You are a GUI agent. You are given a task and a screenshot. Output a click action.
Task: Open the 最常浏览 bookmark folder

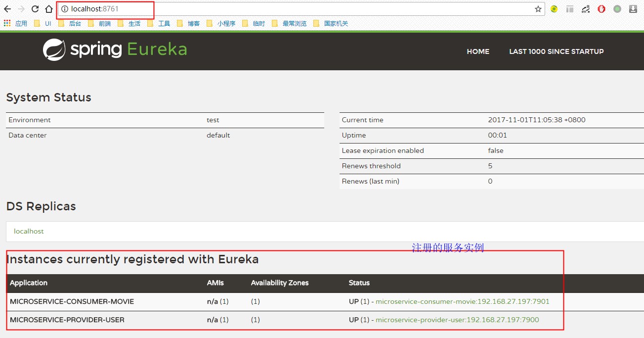pyautogui.click(x=289, y=23)
